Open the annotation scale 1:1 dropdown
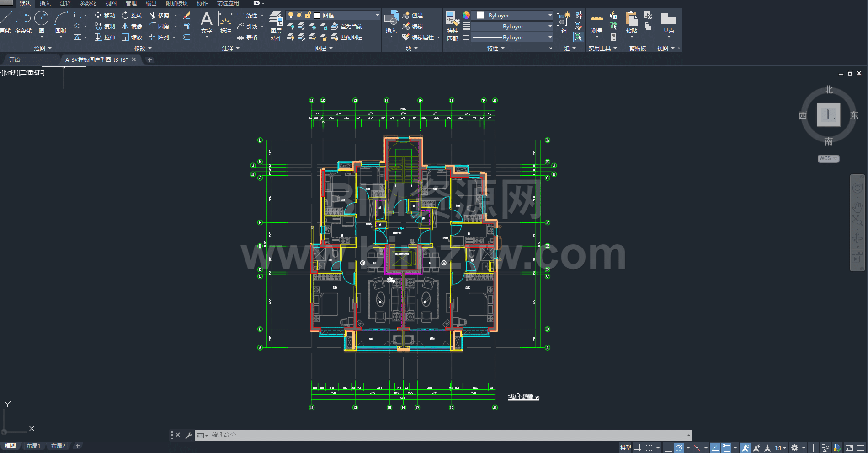 pos(781,448)
